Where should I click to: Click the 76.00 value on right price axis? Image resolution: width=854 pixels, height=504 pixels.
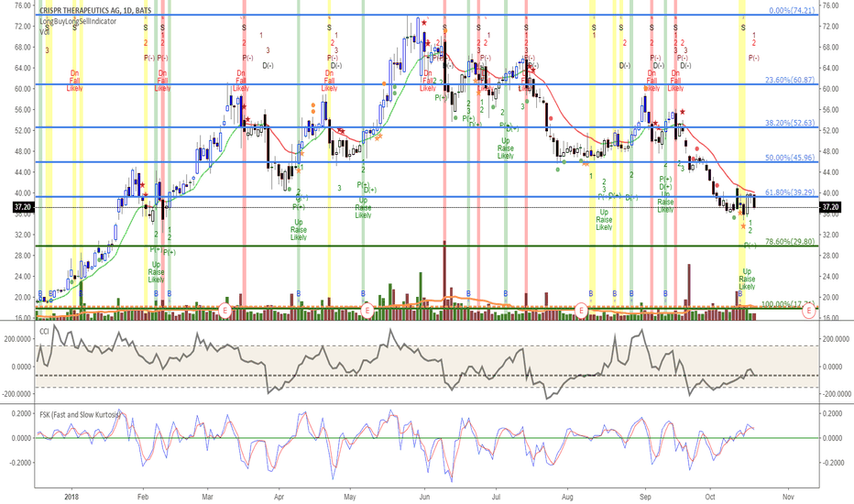pos(830,5)
